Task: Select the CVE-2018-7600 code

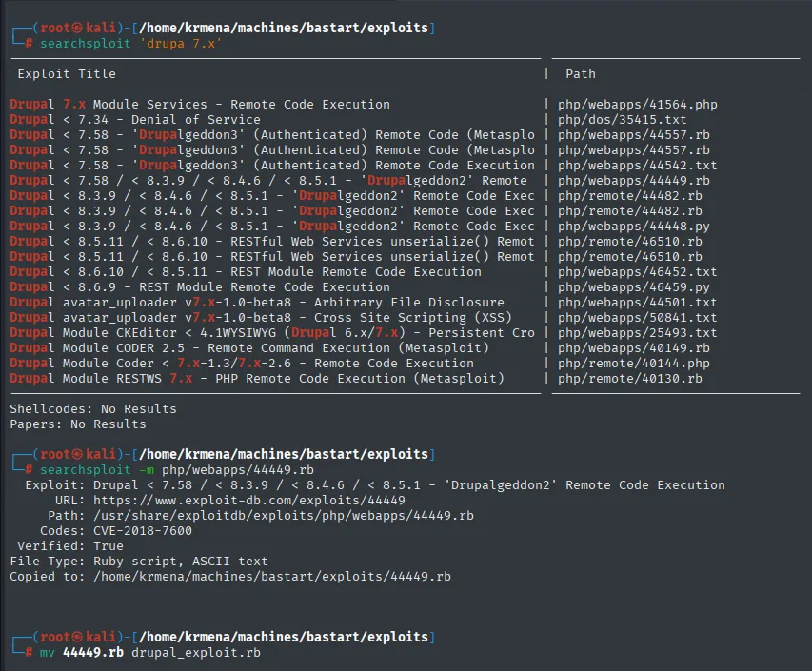Action: point(143,531)
